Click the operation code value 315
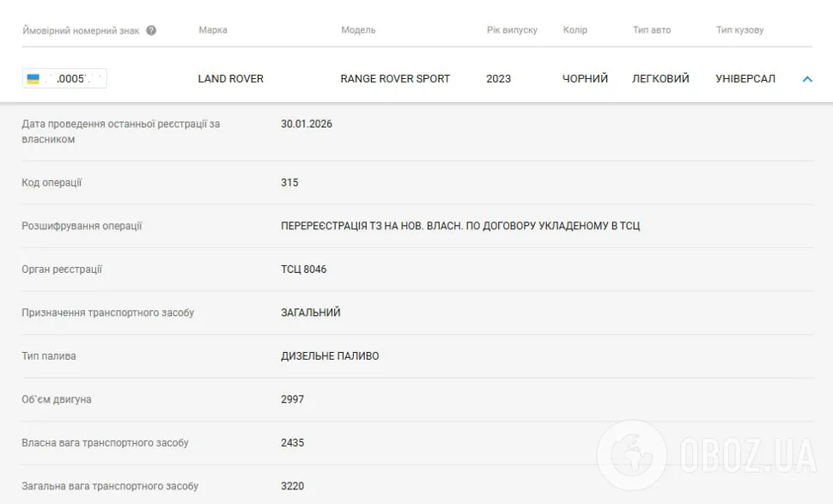 [289, 182]
